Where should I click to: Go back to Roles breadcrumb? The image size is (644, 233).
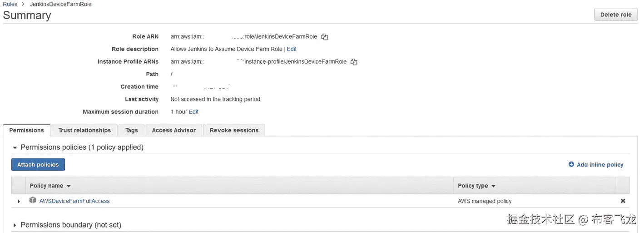[10, 4]
